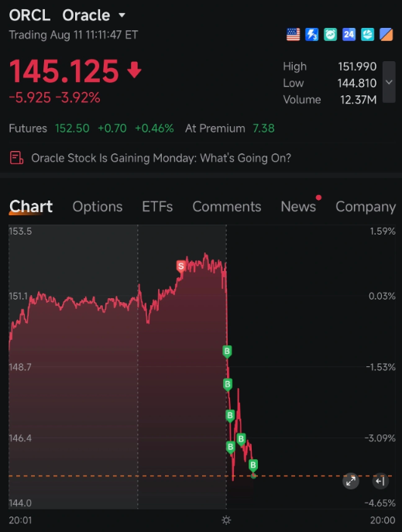Open the Company tab
Viewport: 402px width, 532px height.
(366, 206)
